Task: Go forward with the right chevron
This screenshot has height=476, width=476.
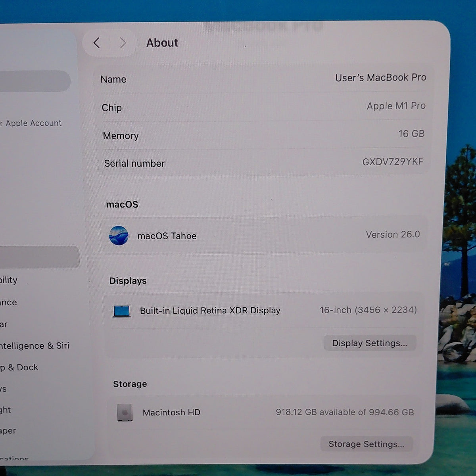Action: [123, 43]
